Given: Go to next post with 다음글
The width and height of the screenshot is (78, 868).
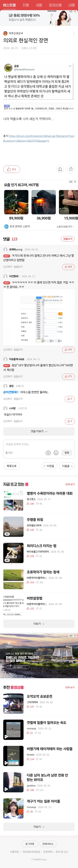Looking at the screenshot, I should [x=67, y=466].
